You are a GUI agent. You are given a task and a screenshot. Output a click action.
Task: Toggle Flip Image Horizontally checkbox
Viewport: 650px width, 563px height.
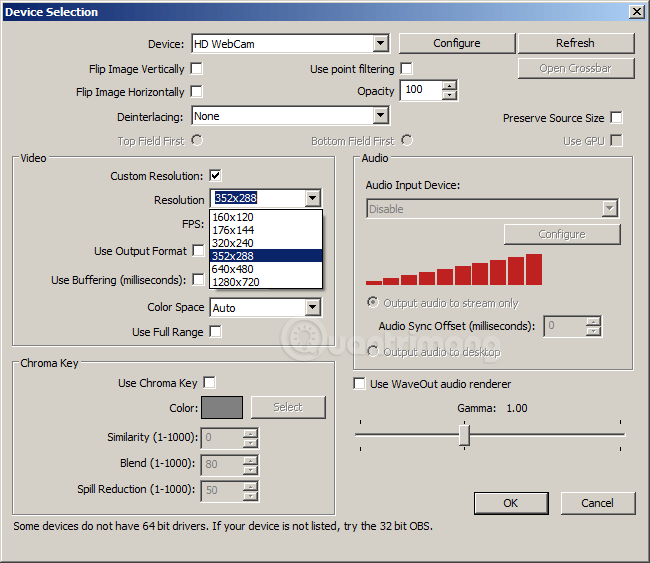197,92
